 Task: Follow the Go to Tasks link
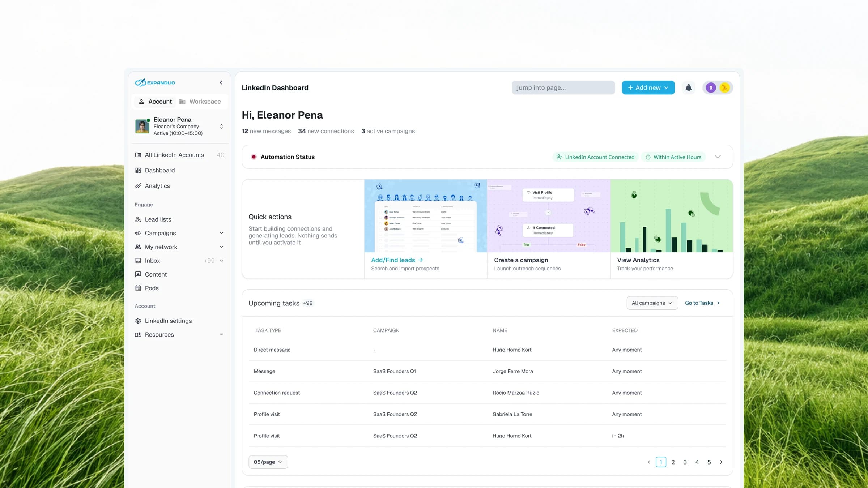coord(702,303)
